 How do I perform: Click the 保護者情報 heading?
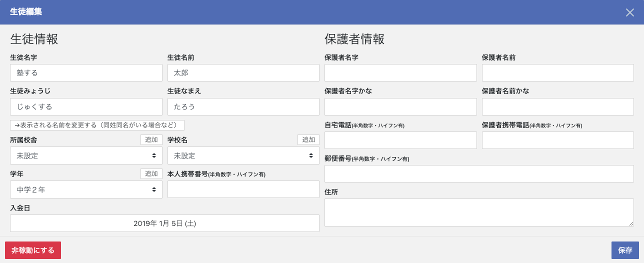click(354, 39)
